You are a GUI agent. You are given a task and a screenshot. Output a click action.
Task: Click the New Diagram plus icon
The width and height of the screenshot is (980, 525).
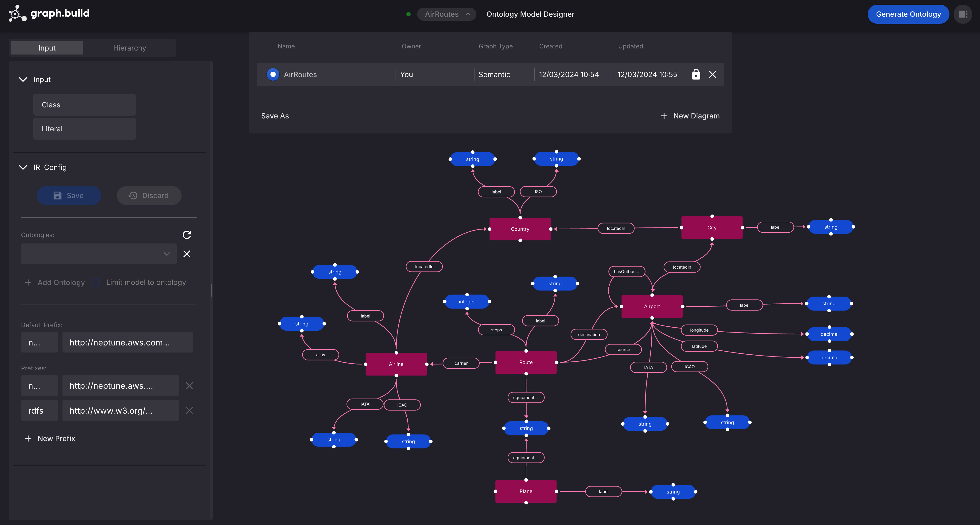click(664, 116)
